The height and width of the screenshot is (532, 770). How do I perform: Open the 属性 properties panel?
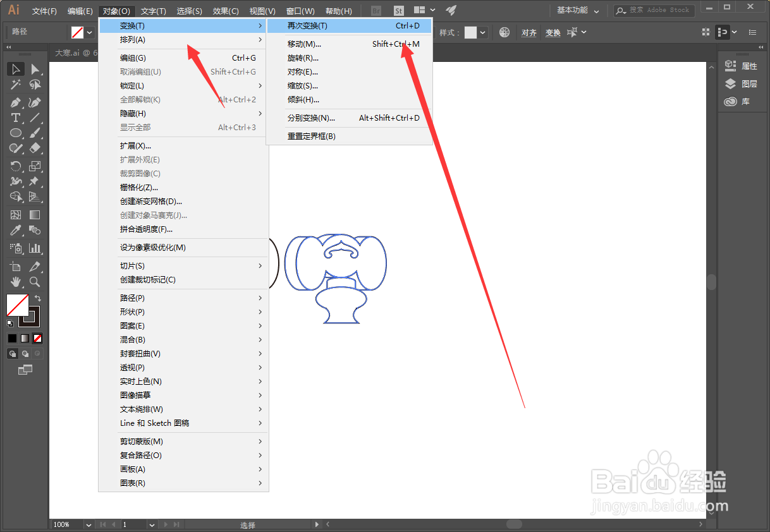click(741, 66)
